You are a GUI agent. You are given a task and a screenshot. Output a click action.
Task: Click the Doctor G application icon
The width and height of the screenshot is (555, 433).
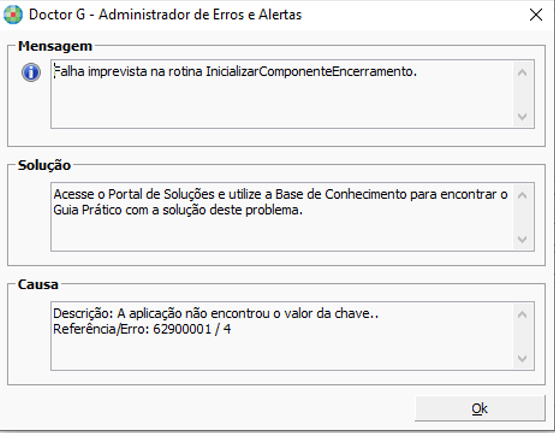[13, 15]
